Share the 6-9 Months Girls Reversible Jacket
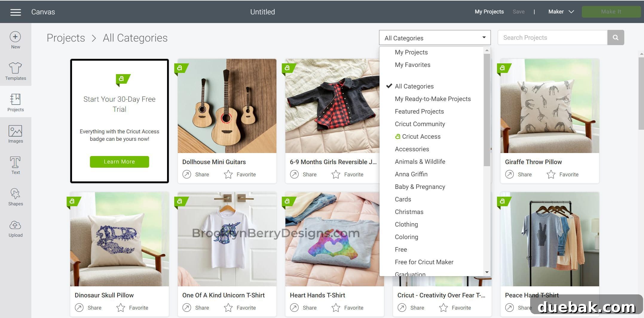644x318 pixels. click(303, 174)
